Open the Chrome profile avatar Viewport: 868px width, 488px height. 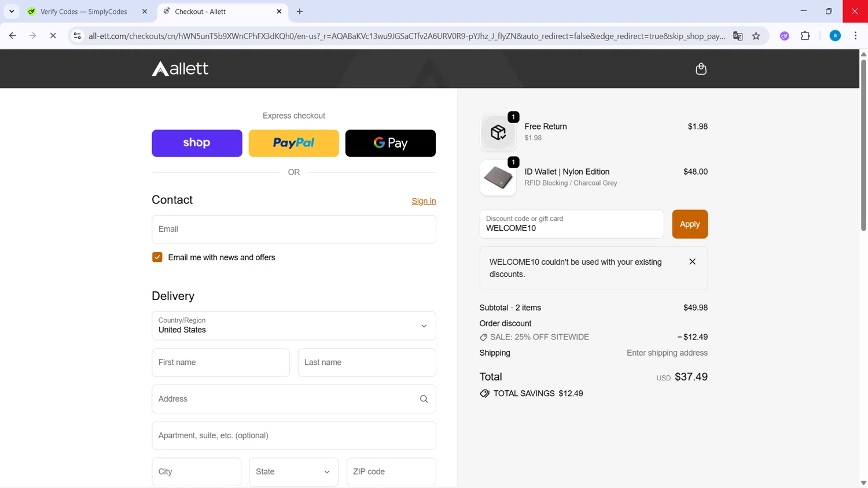835,36
